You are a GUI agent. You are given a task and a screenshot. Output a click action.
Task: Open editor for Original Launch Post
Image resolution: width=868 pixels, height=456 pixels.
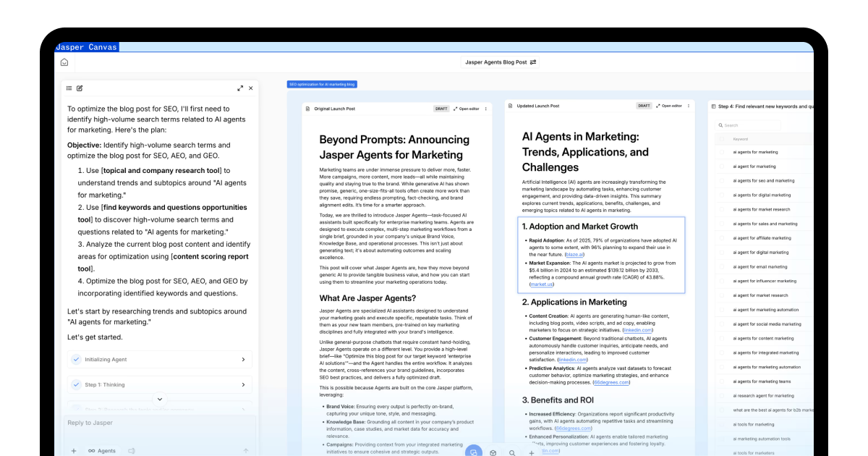coord(467,109)
